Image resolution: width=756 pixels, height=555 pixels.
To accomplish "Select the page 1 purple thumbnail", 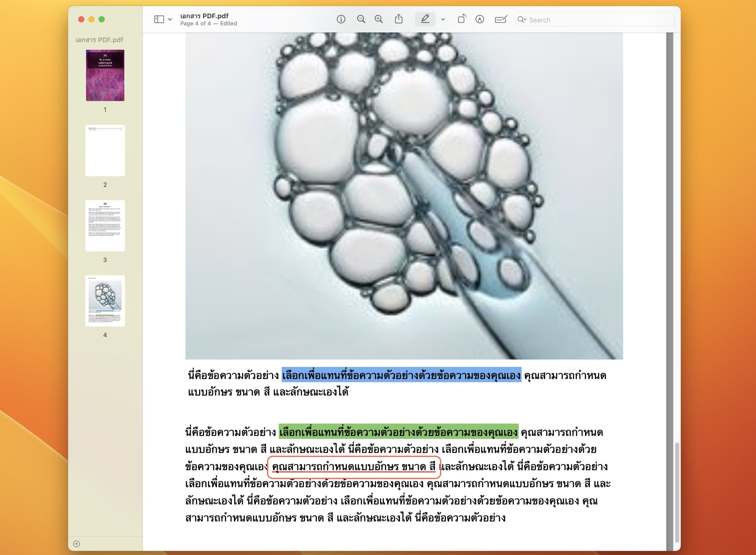I will pos(105,75).
